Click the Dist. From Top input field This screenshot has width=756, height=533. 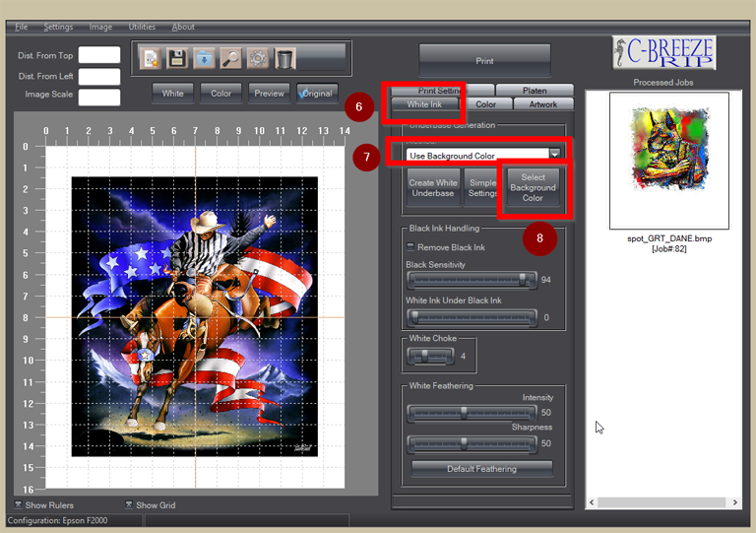(x=99, y=55)
